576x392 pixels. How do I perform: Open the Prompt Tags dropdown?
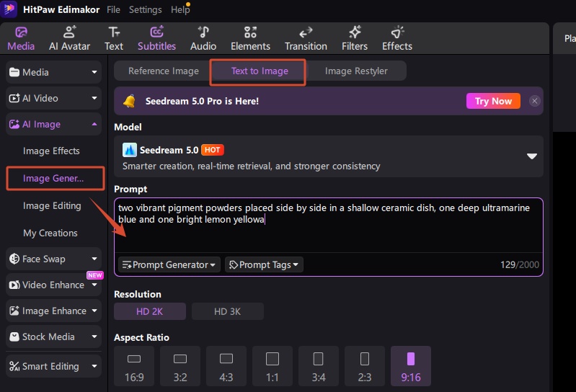264,264
